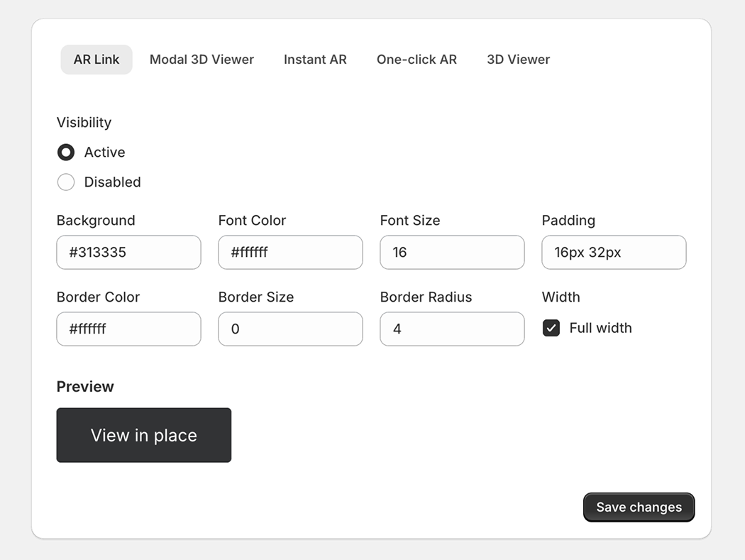Click the Border Radius input field

[452, 329]
